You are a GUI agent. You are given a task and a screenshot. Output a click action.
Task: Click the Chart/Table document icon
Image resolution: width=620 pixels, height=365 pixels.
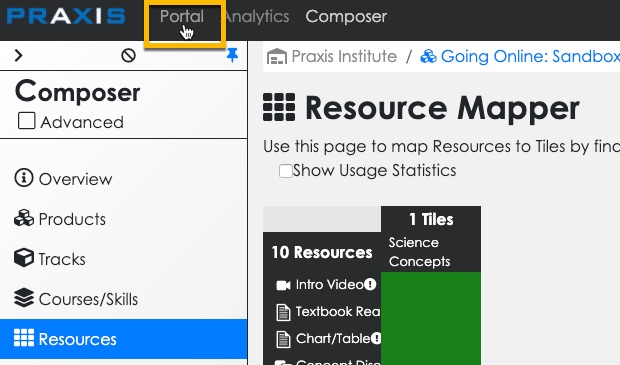(x=283, y=339)
